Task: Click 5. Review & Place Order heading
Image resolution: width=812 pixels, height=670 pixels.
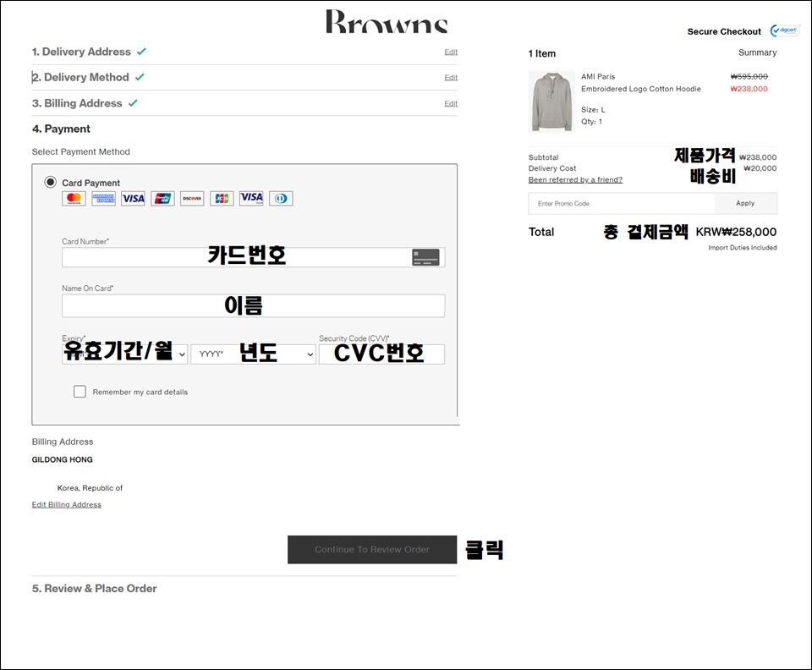Action: pos(94,589)
